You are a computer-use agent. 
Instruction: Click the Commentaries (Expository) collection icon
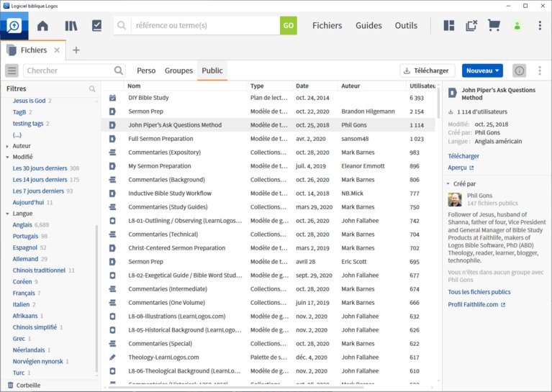pyautogui.click(x=112, y=152)
